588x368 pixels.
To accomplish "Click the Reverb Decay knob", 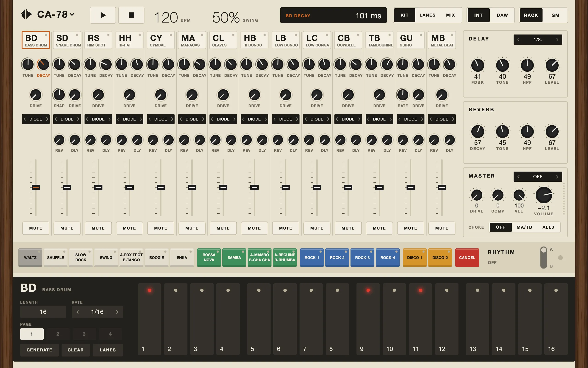I will (x=478, y=131).
